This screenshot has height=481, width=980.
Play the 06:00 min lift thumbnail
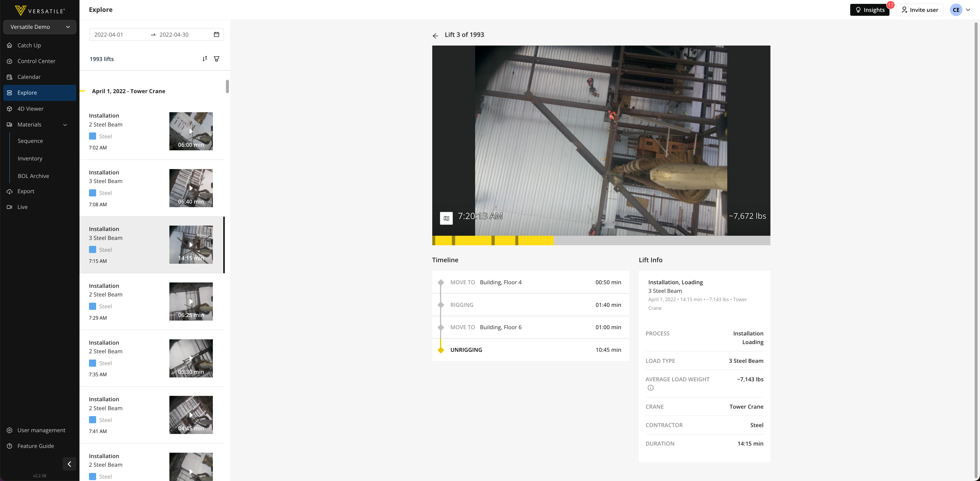(x=191, y=131)
